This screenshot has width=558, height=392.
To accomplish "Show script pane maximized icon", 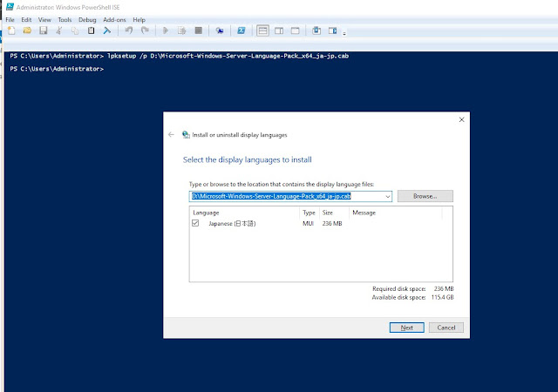I will pos(295,31).
